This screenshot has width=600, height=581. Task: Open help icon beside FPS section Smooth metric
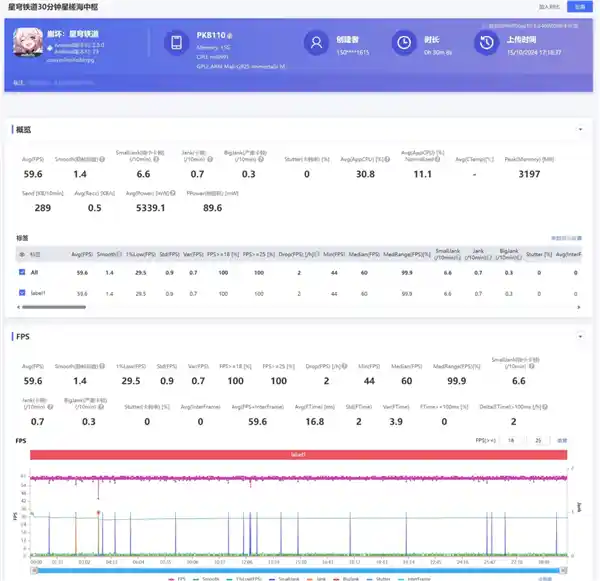pos(102,366)
